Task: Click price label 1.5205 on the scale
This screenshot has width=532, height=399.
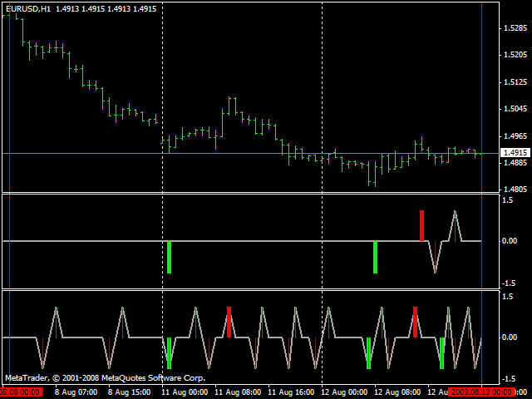Action: click(x=515, y=55)
